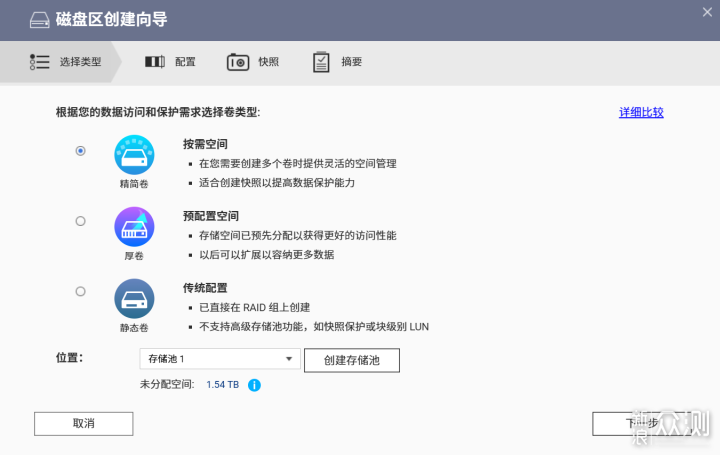Screen dimensions: 720x455
Task: Click the disk drive icon in title bar
Action: (x=39, y=20)
